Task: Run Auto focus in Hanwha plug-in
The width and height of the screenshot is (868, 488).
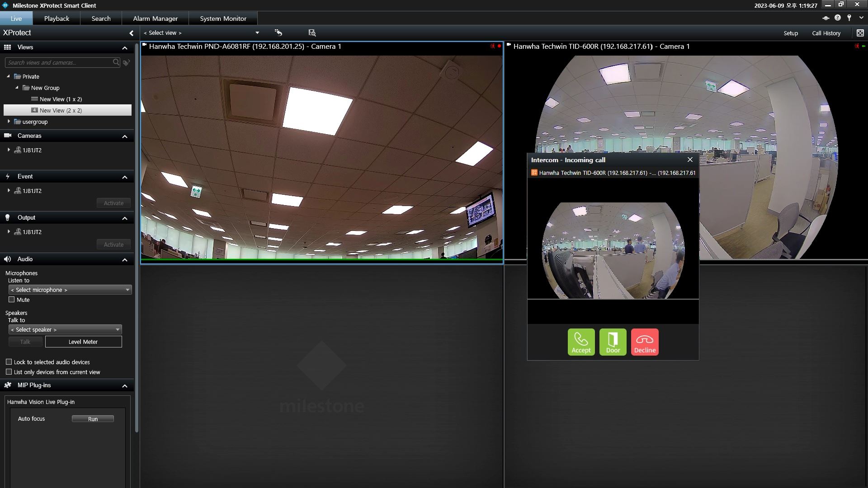Action: pos(93,419)
